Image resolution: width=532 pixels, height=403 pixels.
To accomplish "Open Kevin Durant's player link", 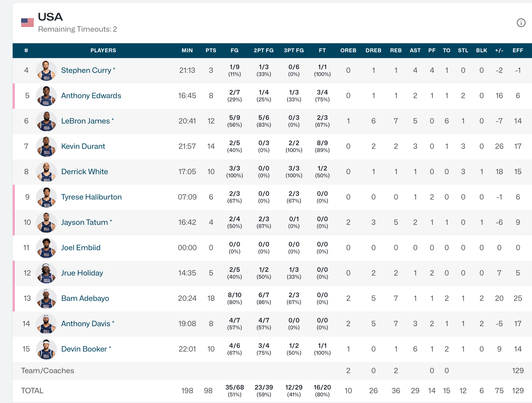I will click(83, 146).
